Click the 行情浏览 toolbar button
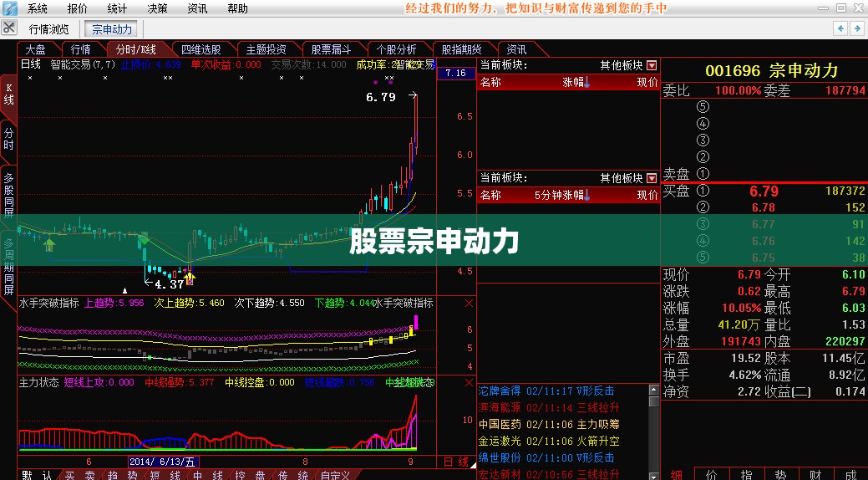The height and width of the screenshot is (480, 868). [x=48, y=28]
